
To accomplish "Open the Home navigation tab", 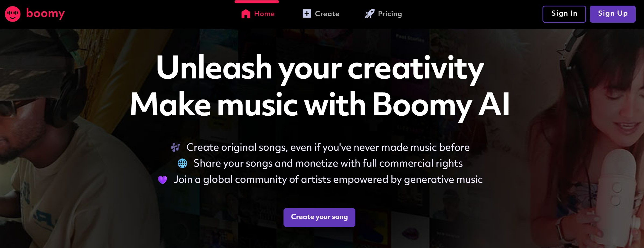I will (264, 13).
